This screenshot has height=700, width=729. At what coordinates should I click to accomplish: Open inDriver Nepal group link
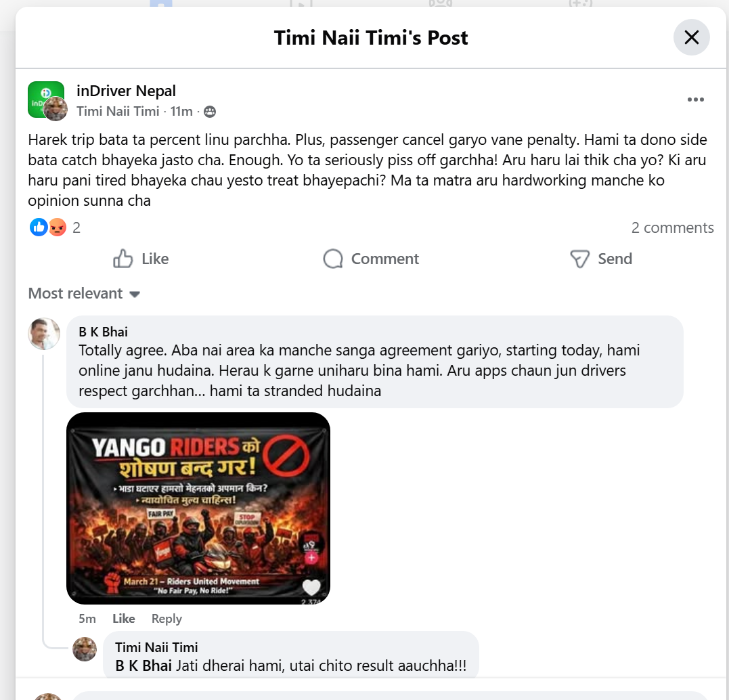[126, 91]
